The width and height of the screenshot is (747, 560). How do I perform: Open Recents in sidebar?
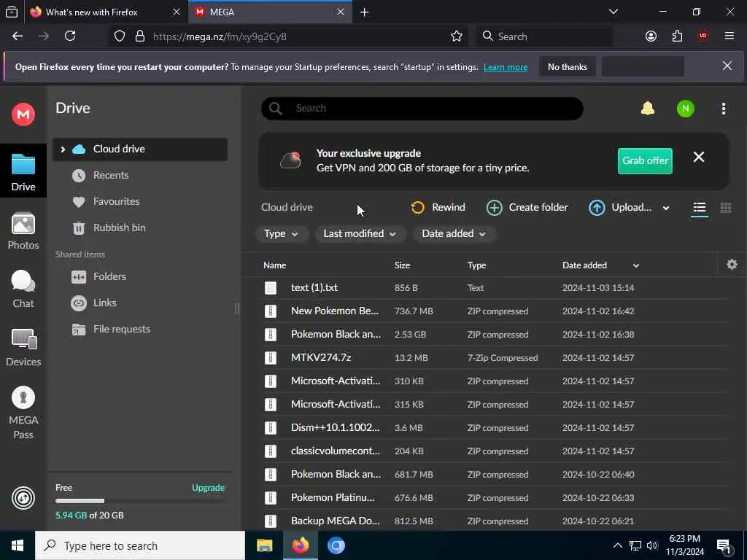pos(111,175)
